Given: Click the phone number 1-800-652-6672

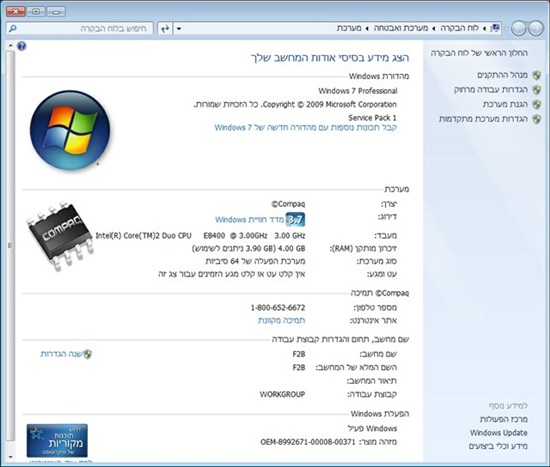Looking at the screenshot, I should click(x=278, y=308).
